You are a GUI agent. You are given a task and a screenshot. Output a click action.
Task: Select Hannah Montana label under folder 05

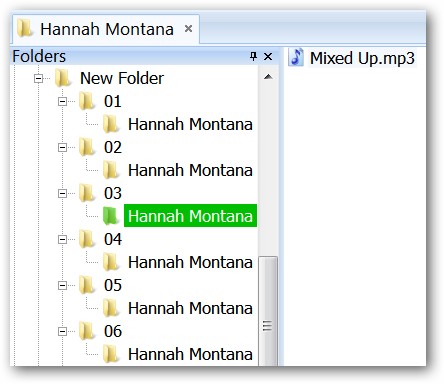coord(190,308)
